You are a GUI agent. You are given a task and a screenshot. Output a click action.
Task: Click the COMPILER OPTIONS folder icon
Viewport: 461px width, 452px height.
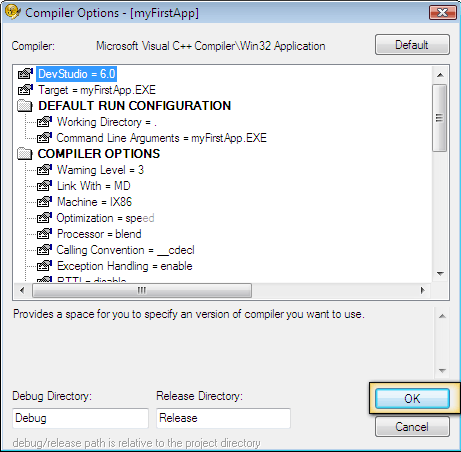tap(25, 154)
